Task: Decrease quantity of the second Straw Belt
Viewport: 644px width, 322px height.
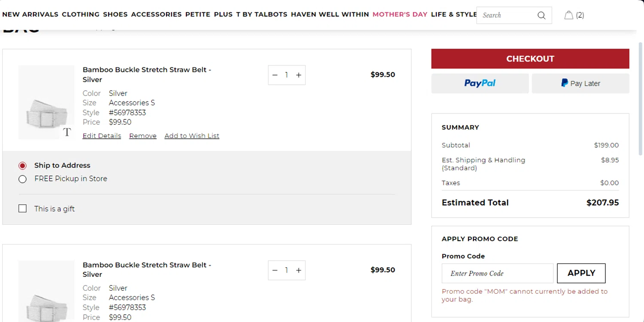Action: 275,270
